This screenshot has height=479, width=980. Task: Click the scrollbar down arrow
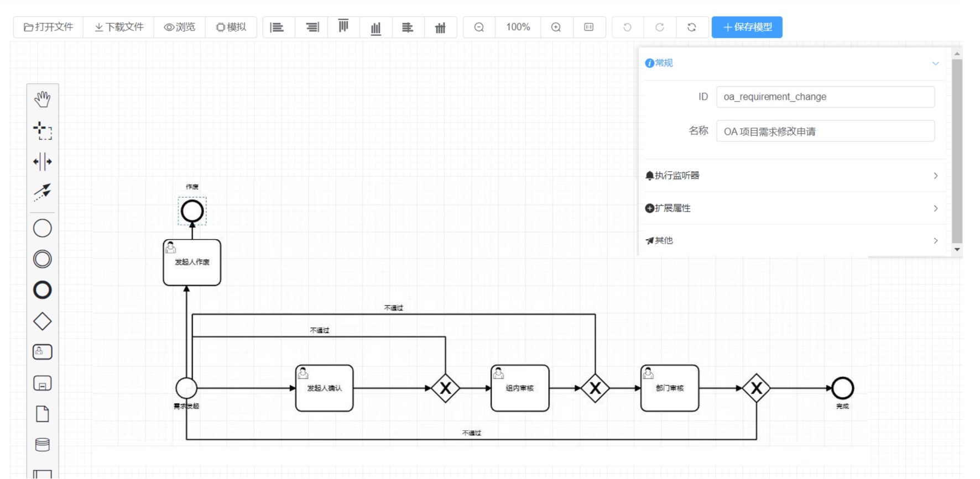(957, 250)
